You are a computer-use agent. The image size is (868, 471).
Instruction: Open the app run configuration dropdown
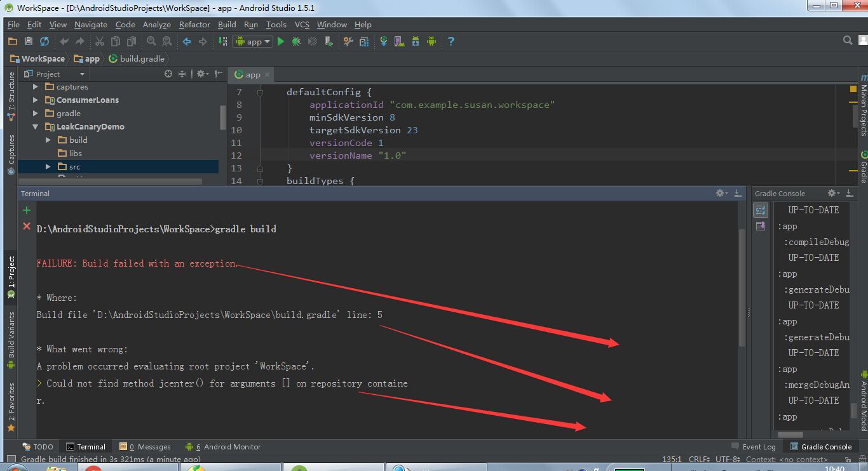[x=252, y=41]
